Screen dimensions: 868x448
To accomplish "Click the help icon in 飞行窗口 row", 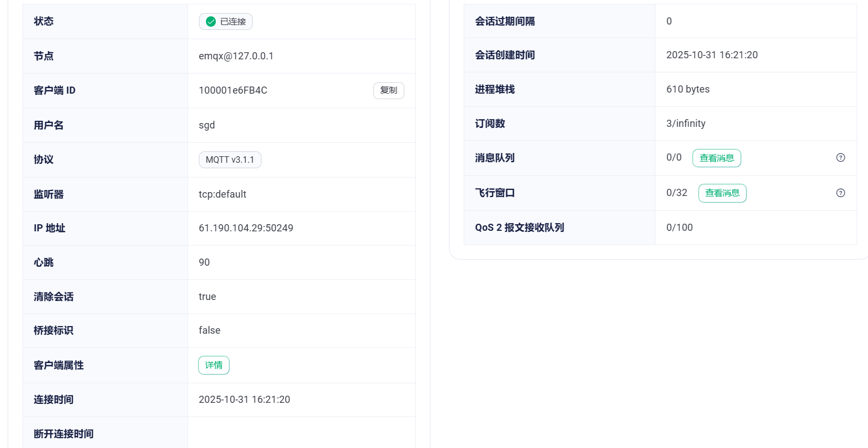I will [840, 193].
